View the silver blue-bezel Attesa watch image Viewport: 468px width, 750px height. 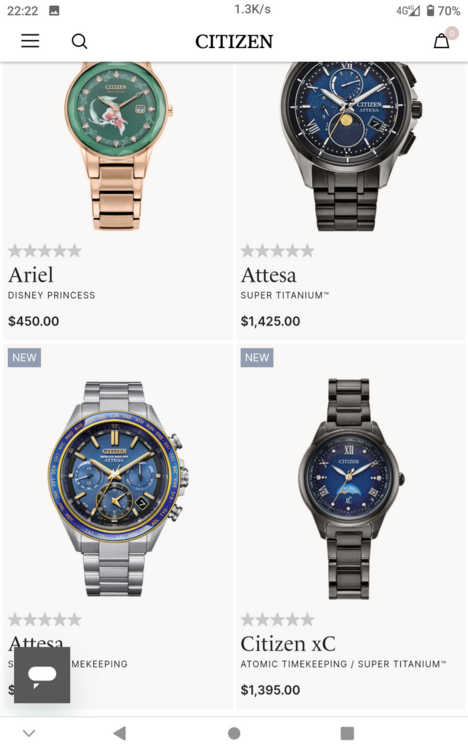118,488
